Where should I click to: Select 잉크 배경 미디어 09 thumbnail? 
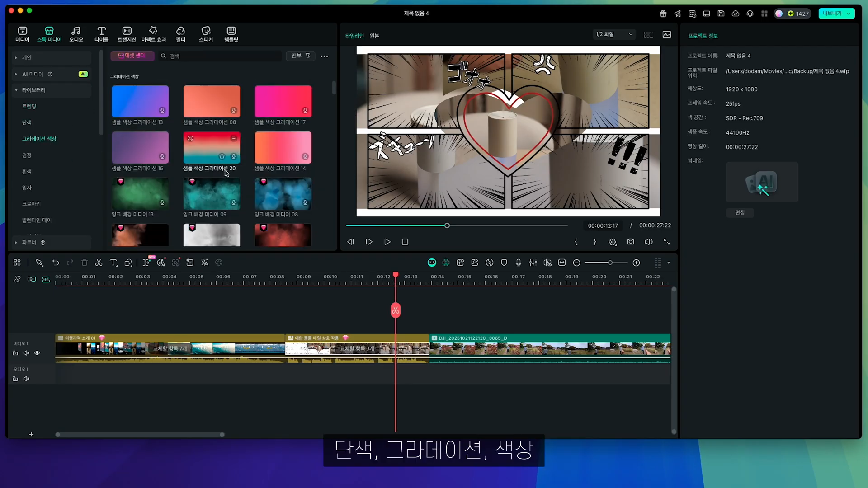212,193
